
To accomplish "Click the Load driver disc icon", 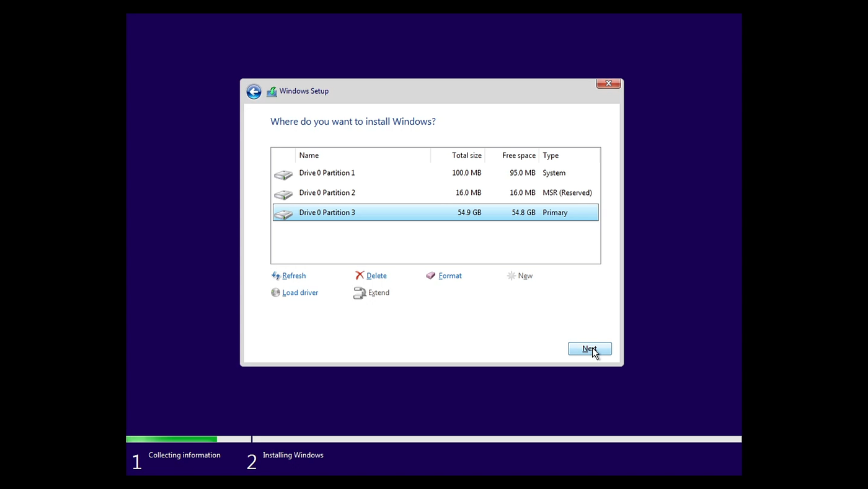I will [x=275, y=292].
